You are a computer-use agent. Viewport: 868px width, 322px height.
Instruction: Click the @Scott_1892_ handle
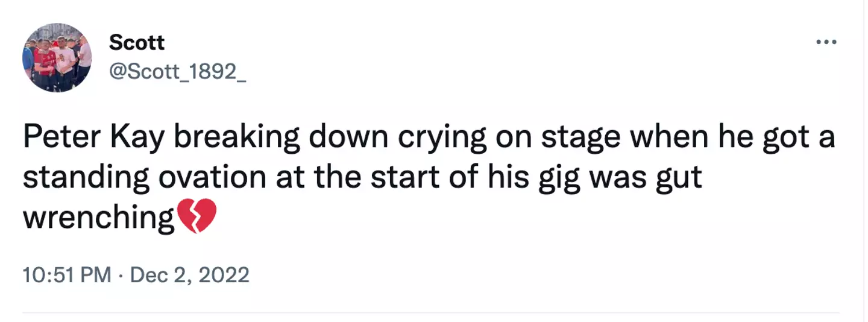click(x=177, y=73)
